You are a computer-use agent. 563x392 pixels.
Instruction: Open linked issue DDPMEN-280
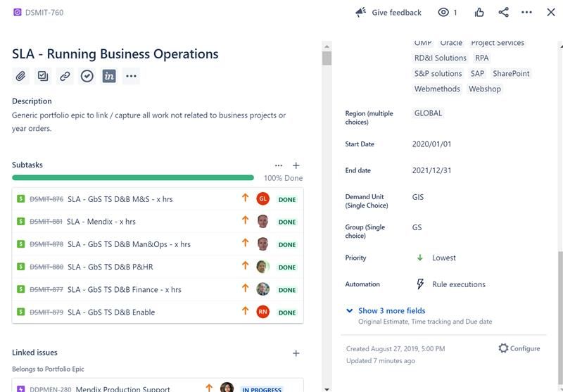50,389
